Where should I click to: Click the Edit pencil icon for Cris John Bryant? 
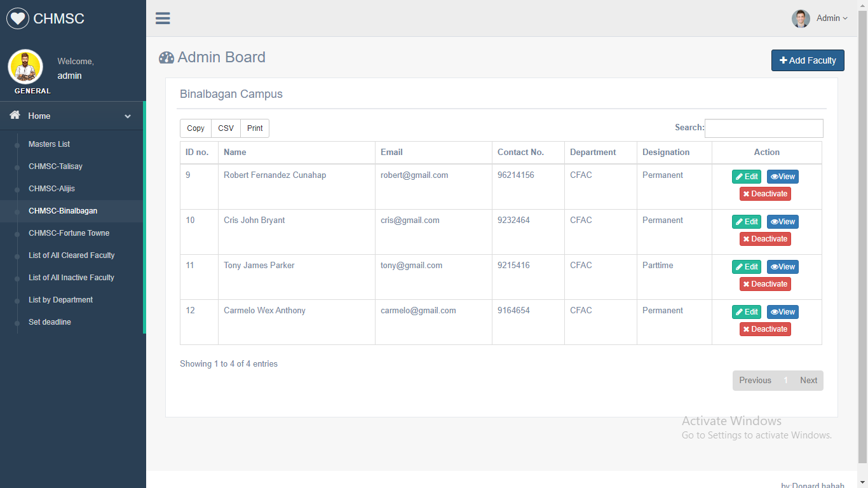[x=740, y=221]
